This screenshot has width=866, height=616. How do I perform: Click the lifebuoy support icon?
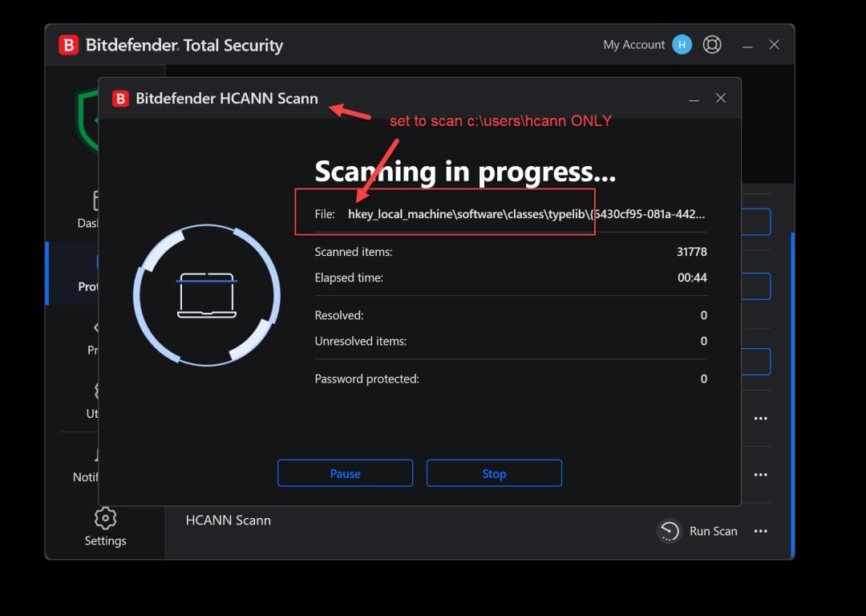click(x=712, y=45)
